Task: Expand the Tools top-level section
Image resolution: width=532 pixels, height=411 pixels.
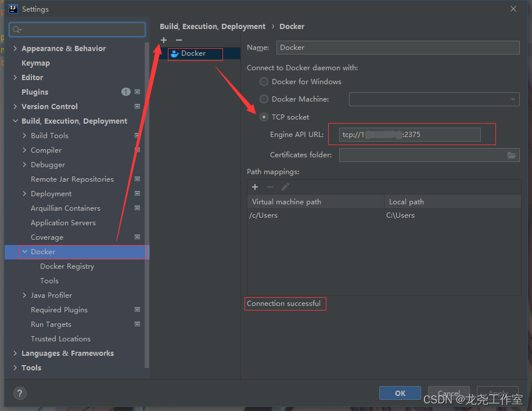Action: tap(15, 368)
